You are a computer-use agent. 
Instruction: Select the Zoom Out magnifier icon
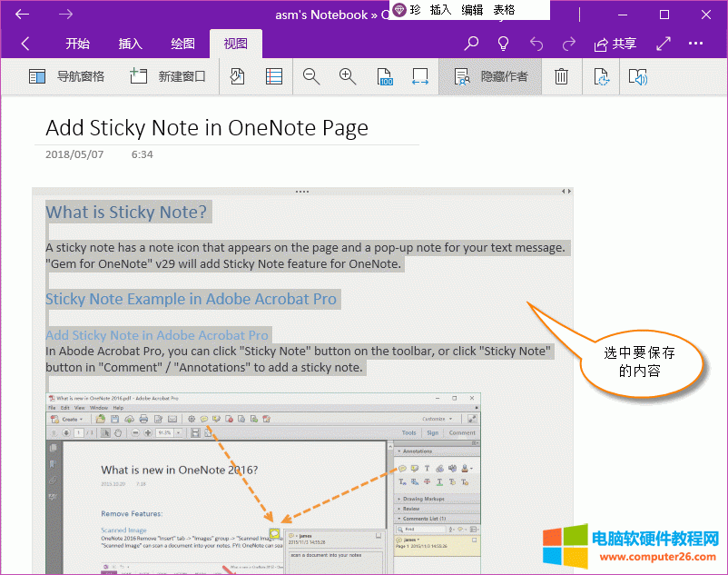coord(310,76)
